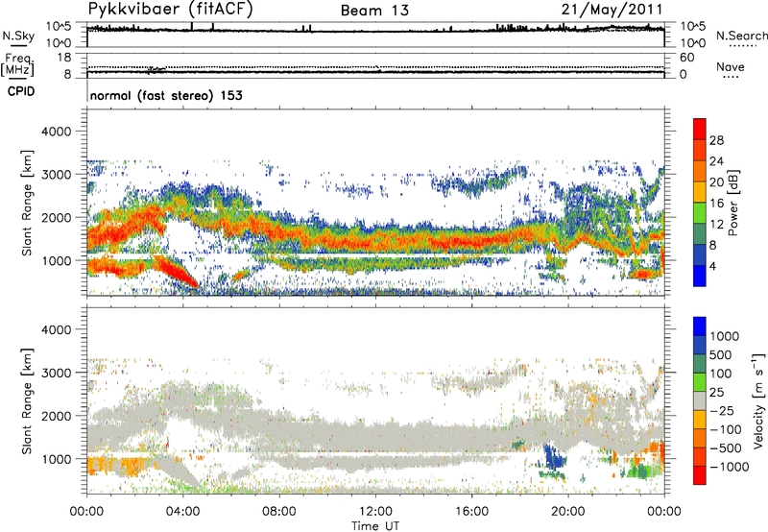Click the 'Time UT' axis label
768x532 pixels.
(375, 526)
